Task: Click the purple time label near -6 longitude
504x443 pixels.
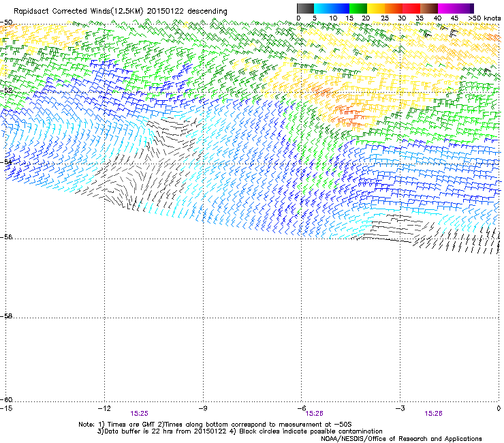Action: [314, 414]
